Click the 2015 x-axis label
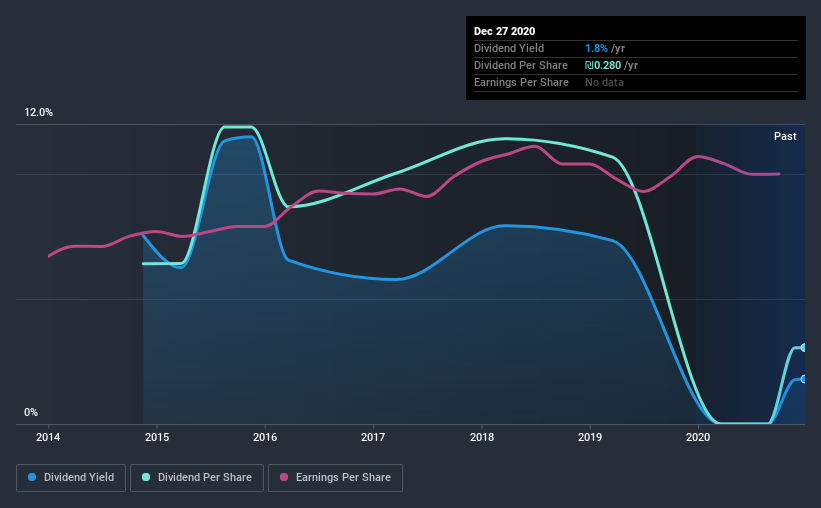The image size is (821, 508). [157, 437]
